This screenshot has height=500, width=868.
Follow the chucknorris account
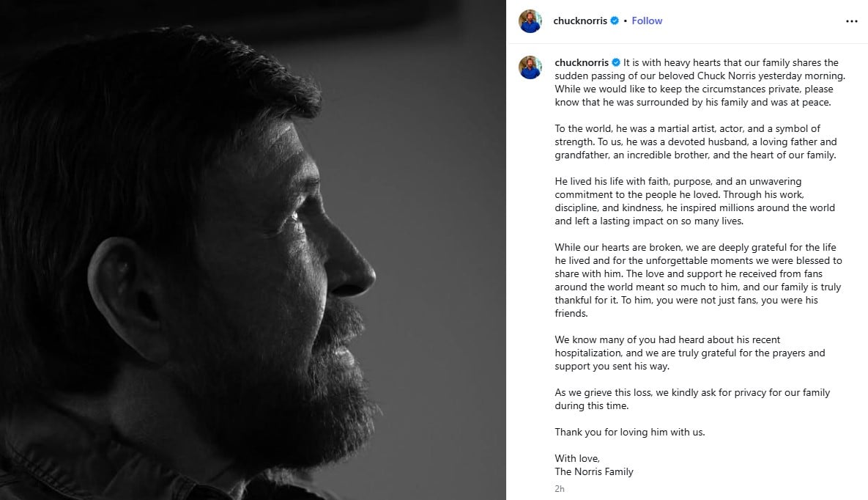(647, 21)
